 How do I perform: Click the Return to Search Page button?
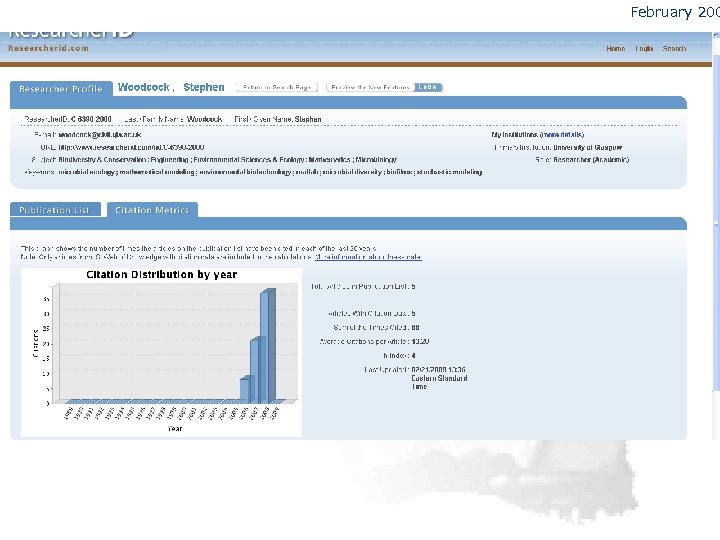pos(277,87)
